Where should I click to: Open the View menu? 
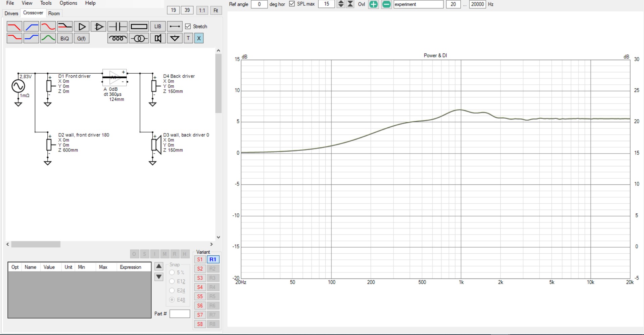point(27,3)
